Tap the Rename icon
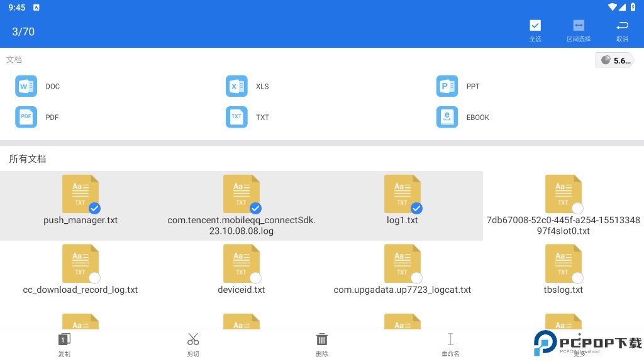644x362 pixels. [450, 340]
